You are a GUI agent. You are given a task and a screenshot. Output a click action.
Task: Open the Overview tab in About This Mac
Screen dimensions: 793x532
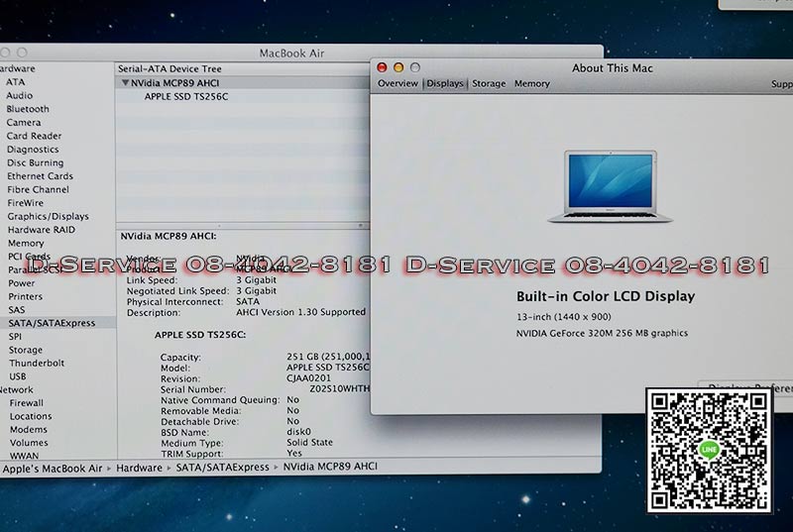click(397, 83)
